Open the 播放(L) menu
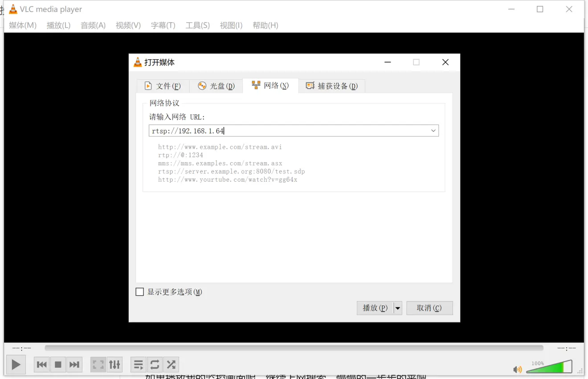 click(58, 25)
